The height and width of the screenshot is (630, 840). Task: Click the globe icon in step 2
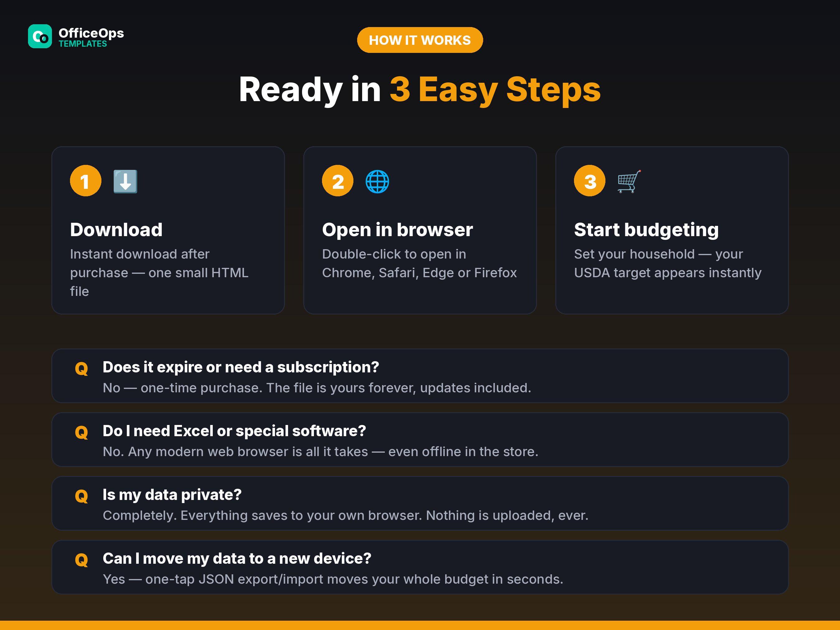pos(377,181)
